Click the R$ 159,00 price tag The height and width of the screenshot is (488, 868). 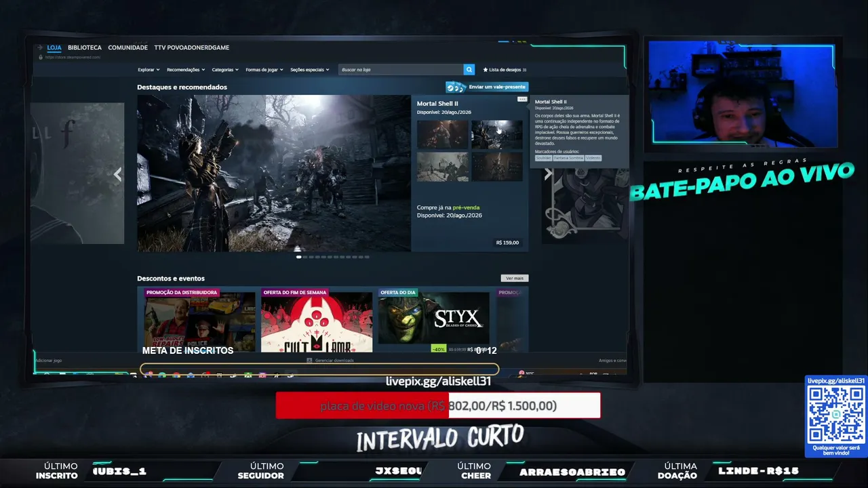tap(507, 243)
